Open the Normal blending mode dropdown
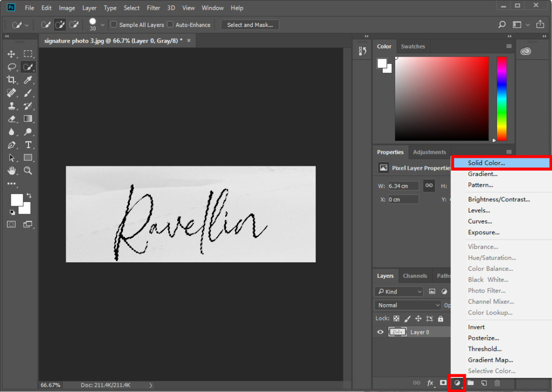The width and height of the screenshot is (552, 392). tap(407, 305)
